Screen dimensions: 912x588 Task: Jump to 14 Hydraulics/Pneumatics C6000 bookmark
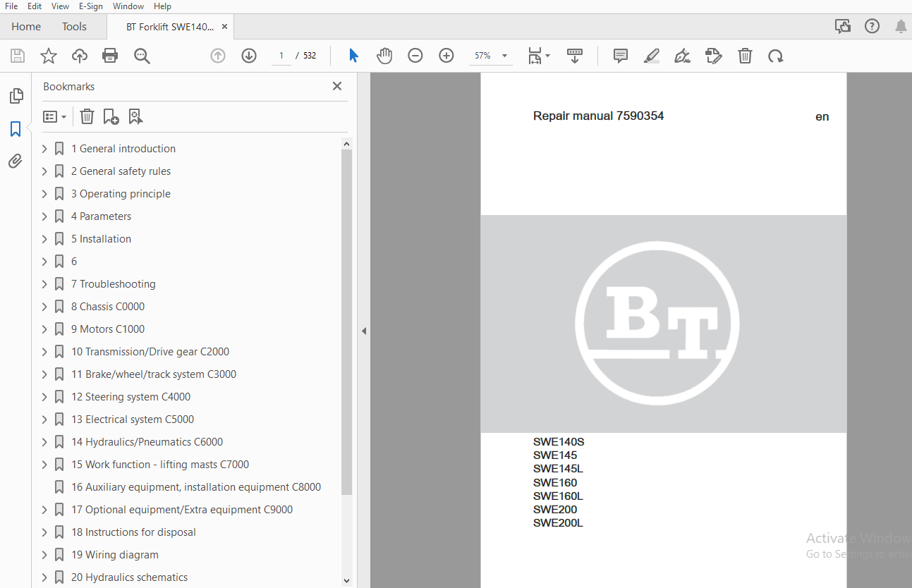click(147, 442)
